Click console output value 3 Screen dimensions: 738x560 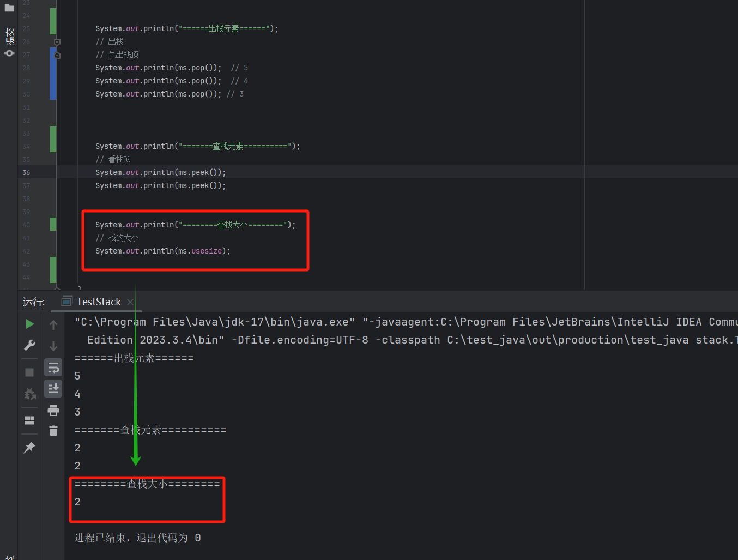pos(77,412)
